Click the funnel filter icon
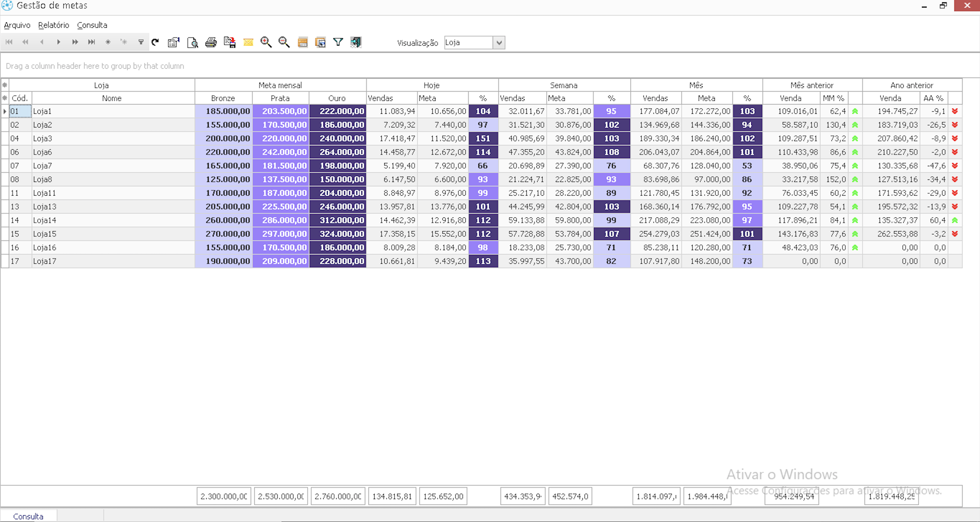 click(338, 42)
